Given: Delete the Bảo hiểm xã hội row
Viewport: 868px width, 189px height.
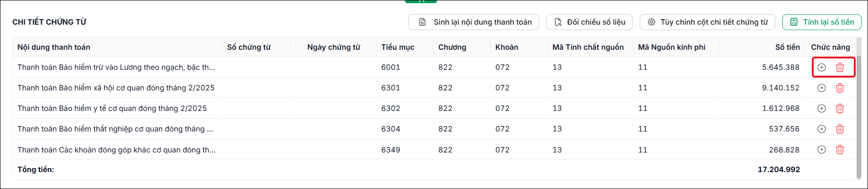Looking at the screenshot, I should 840,88.
